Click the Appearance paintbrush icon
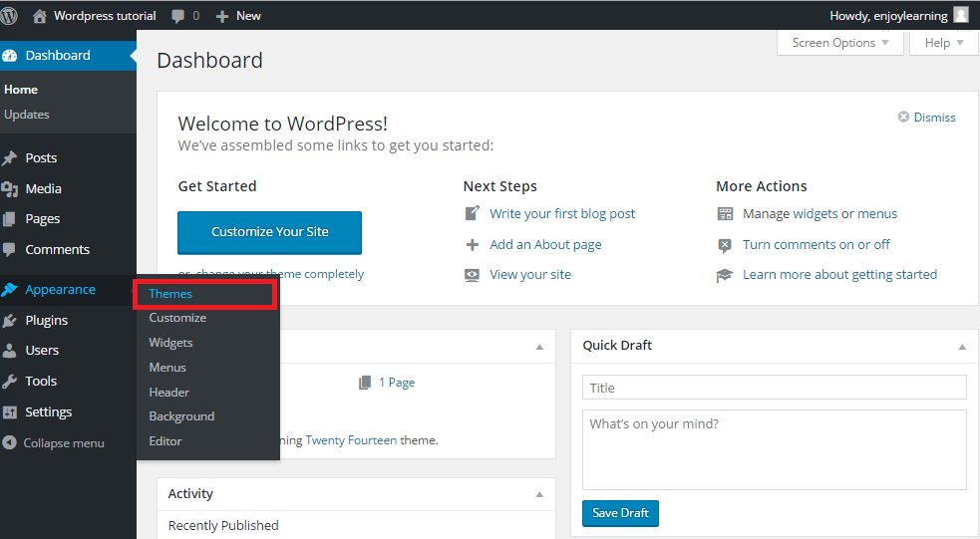The width and height of the screenshot is (980, 539). pos(9,290)
